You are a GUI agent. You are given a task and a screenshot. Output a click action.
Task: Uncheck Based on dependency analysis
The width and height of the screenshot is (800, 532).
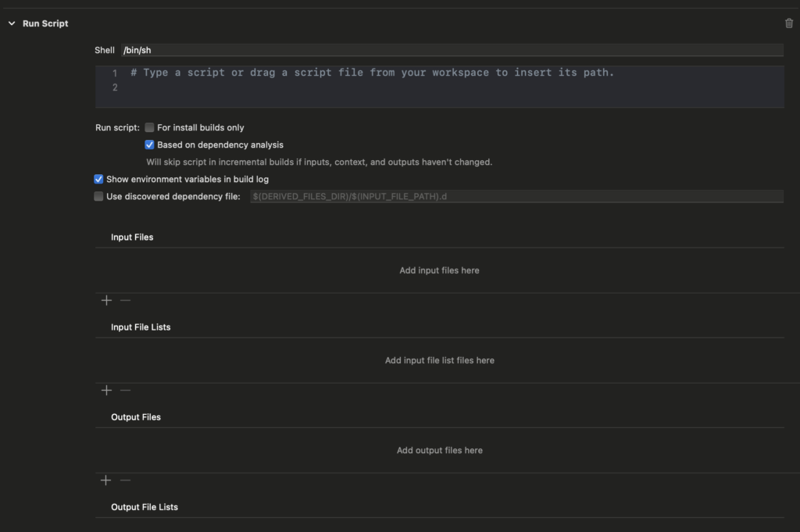coord(149,145)
